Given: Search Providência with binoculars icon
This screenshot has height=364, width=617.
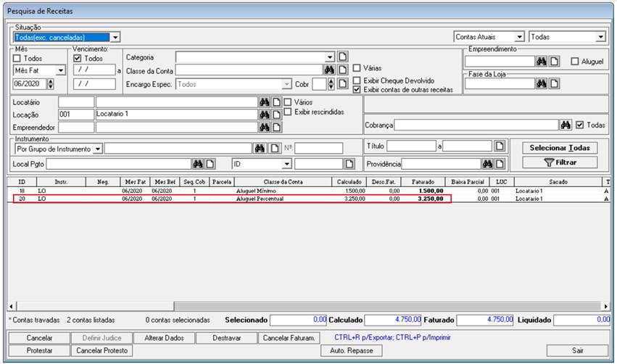Looking at the screenshot, I should click(487, 164).
